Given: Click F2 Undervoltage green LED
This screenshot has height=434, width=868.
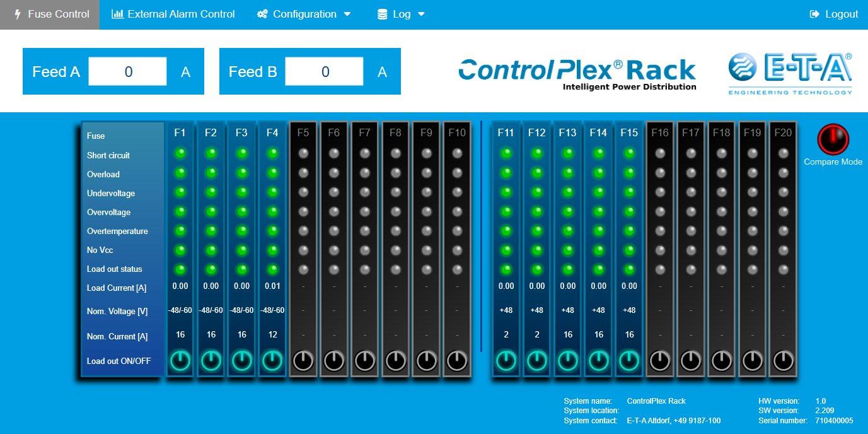Looking at the screenshot, I should point(211,192).
